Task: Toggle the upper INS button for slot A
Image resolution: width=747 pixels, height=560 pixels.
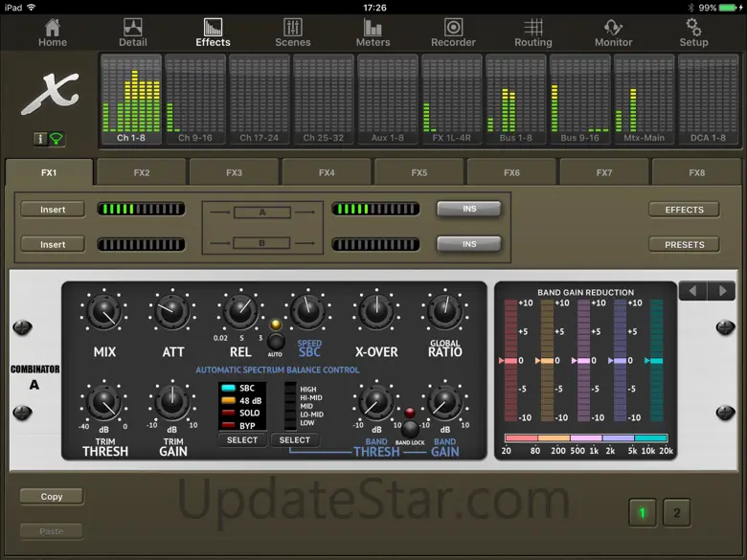Action: tap(468, 209)
